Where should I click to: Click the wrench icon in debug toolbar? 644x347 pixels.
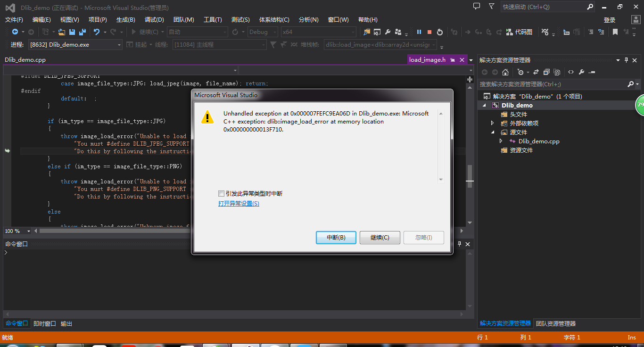pyautogui.click(x=388, y=32)
